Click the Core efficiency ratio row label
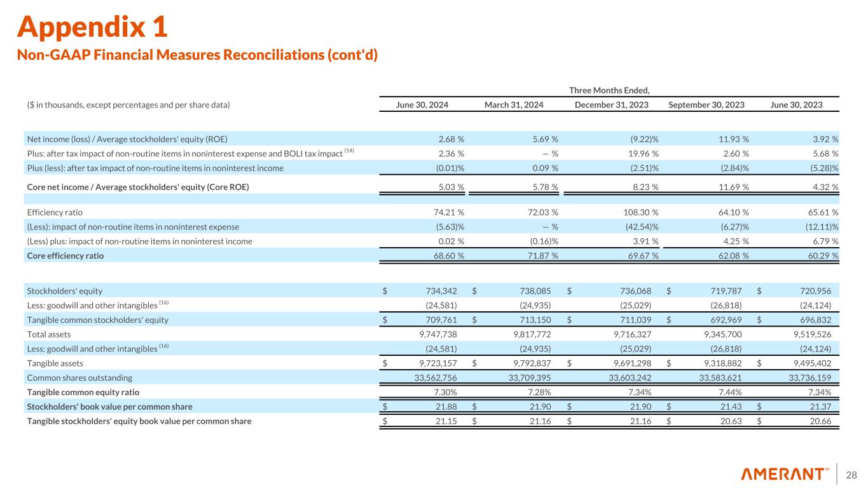The image size is (868, 488). tap(65, 255)
